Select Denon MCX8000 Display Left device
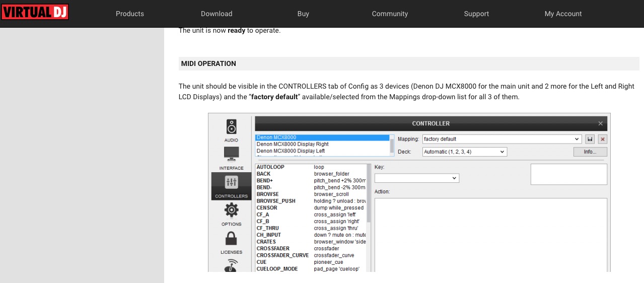 (322, 151)
